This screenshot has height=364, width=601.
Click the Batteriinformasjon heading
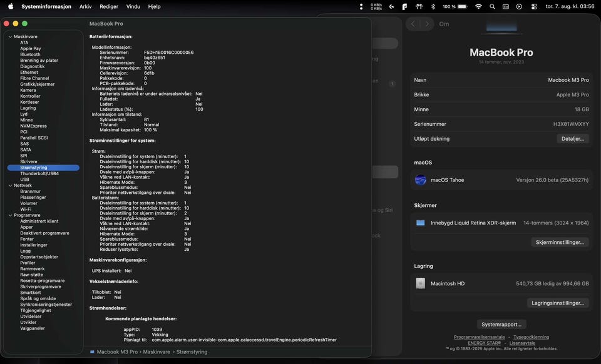[x=111, y=37]
